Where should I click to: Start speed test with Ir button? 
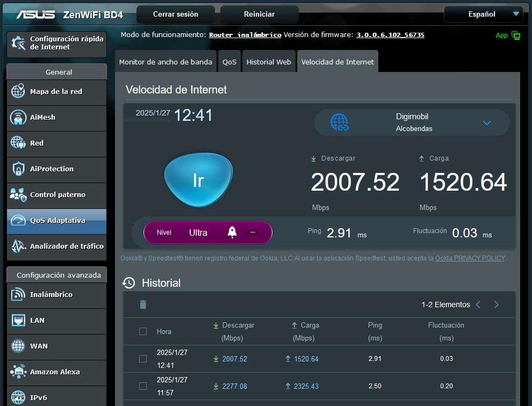tap(198, 180)
